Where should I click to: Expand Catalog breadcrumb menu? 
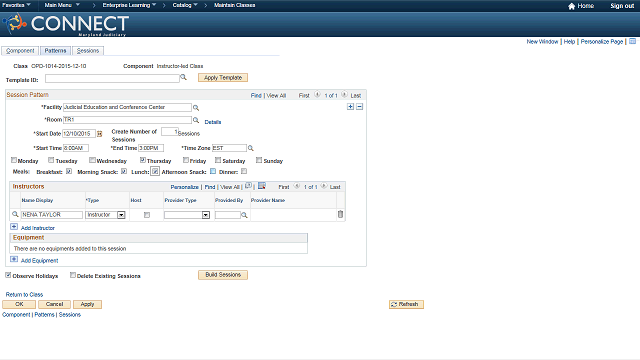[185, 5]
